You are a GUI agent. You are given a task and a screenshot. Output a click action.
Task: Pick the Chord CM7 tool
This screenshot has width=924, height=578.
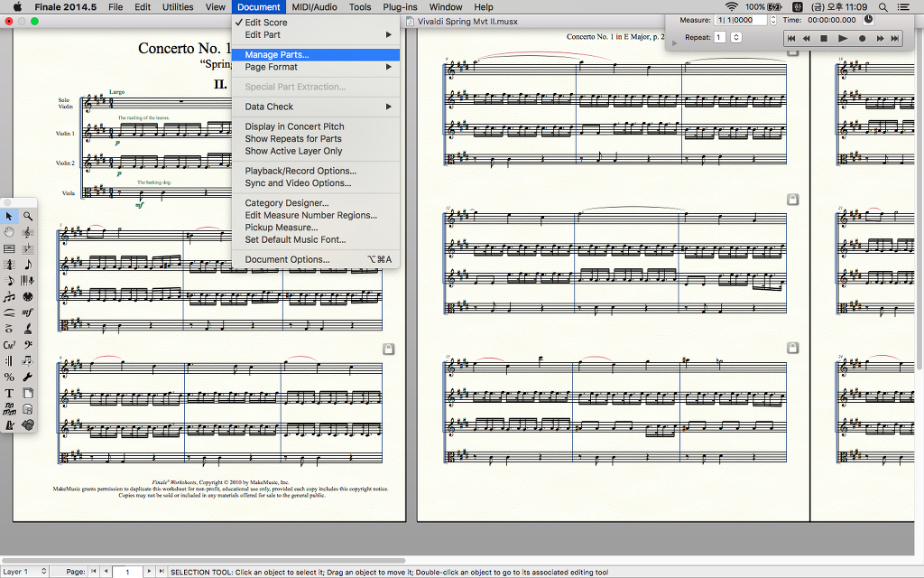click(x=9, y=345)
